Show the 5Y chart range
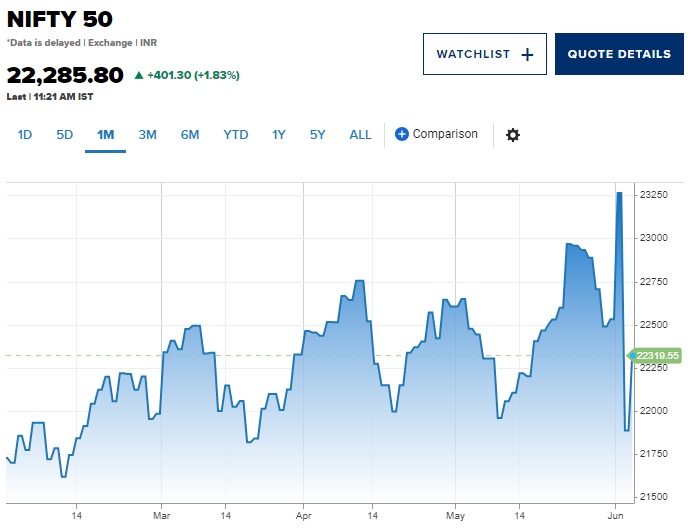691x531 pixels. [x=317, y=135]
